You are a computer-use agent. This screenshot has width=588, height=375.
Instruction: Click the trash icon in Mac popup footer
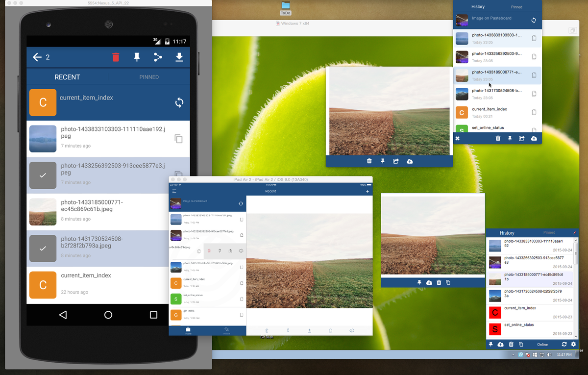(498, 139)
